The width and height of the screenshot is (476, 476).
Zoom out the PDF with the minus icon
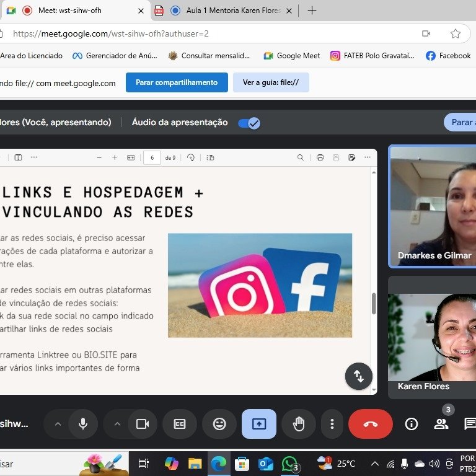99,157
